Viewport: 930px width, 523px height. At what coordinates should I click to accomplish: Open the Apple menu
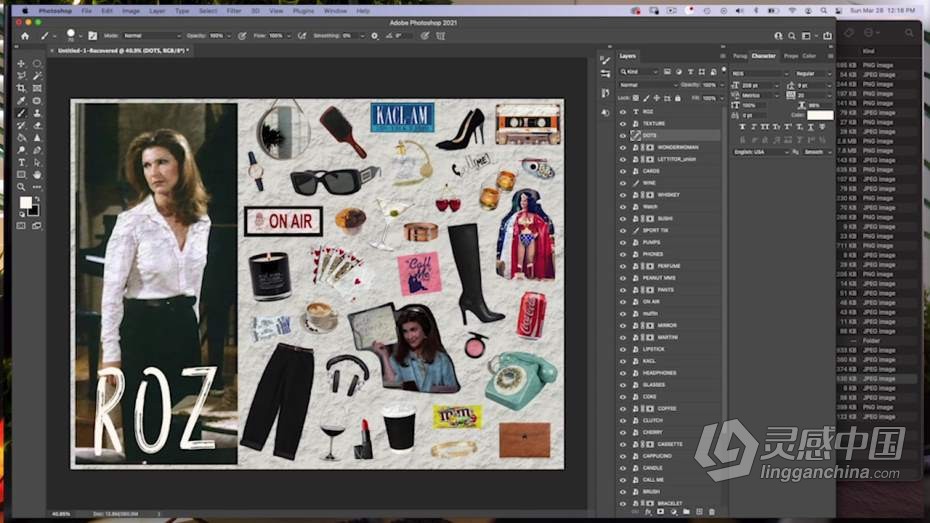[x=24, y=11]
